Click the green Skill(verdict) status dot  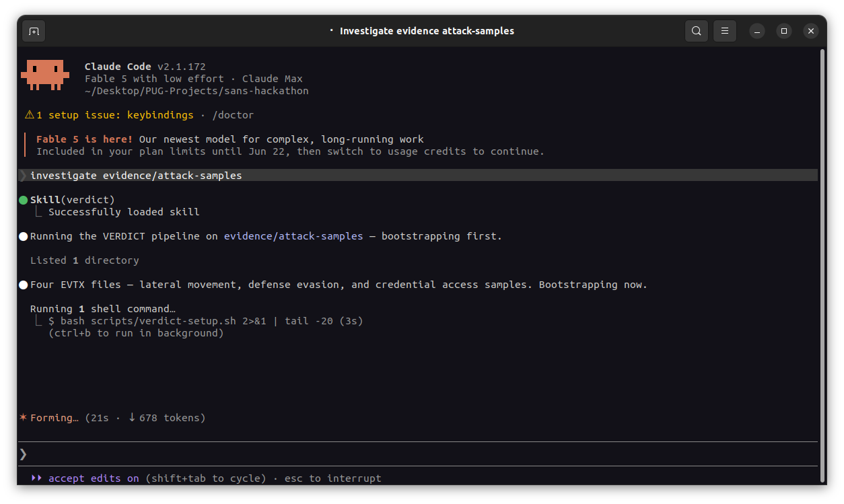24,200
